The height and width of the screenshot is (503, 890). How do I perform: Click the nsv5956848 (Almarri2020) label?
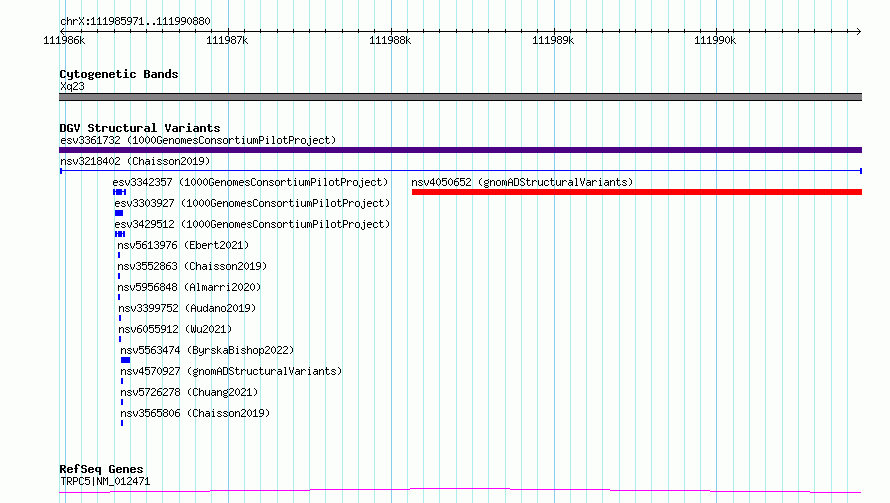coord(189,287)
